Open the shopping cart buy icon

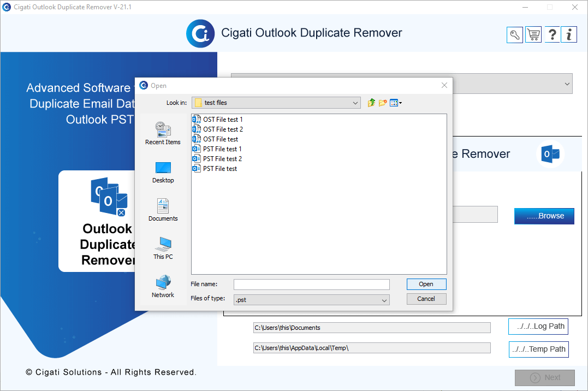pyautogui.click(x=533, y=35)
